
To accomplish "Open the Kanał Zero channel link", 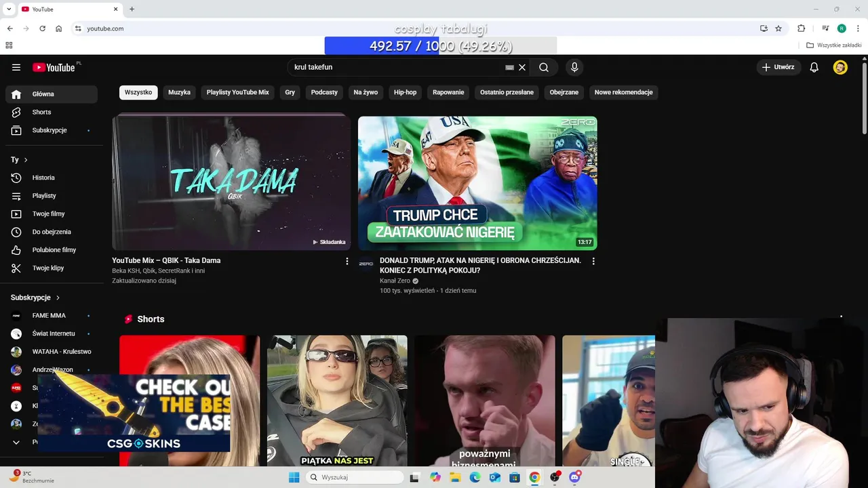I will pyautogui.click(x=395, y=281).
